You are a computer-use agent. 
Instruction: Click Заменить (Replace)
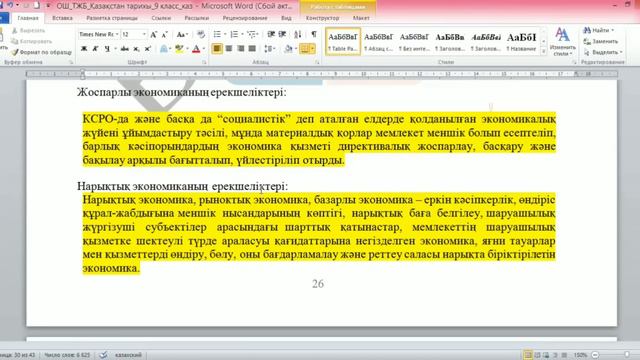tap(601, 41)
